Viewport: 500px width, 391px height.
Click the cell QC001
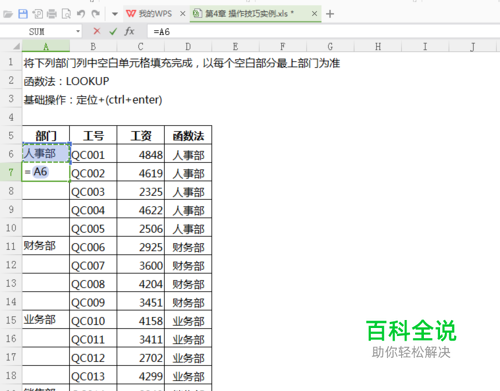tap(93, 154)
